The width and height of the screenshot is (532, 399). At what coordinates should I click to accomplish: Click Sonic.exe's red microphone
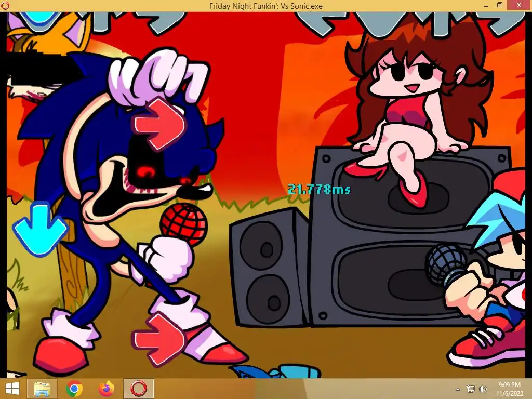click(x=183, y=224)
